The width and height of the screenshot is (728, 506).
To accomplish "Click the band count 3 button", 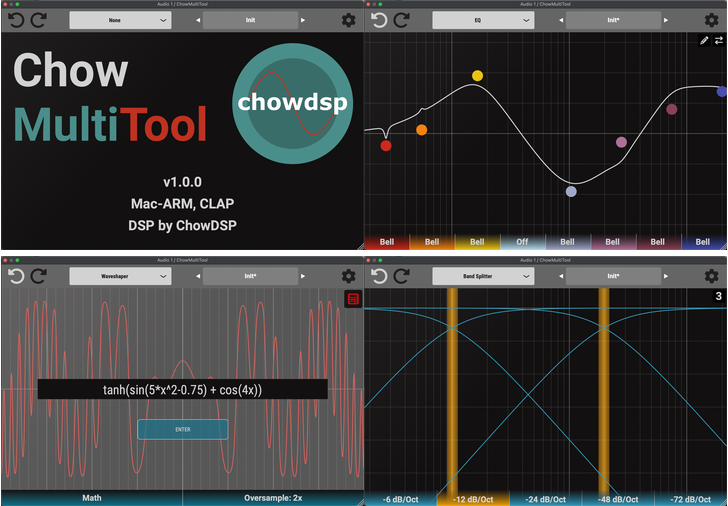I will click(718, 296).
